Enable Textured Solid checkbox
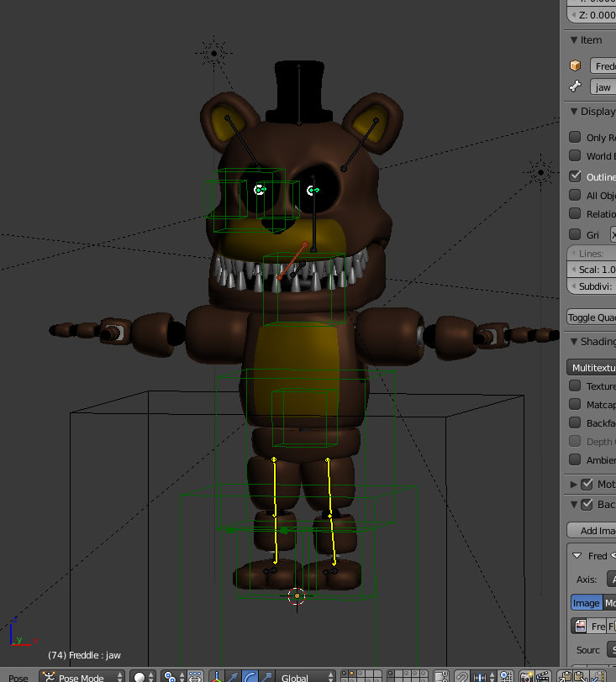Image resolution: width=616 pixels, height=682 pixels. [575, 386]
